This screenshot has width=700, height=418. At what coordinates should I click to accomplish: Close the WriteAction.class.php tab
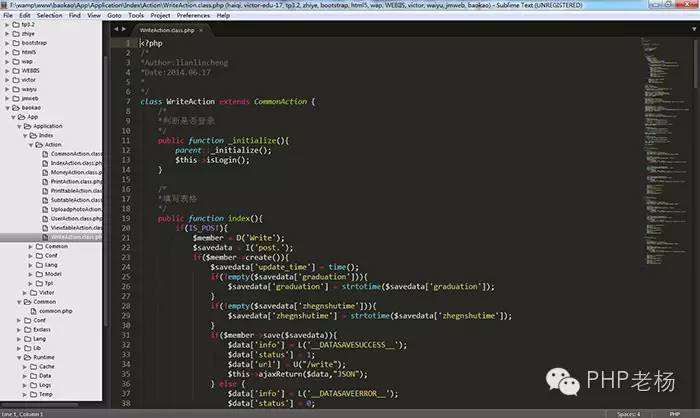click(201, 30)
